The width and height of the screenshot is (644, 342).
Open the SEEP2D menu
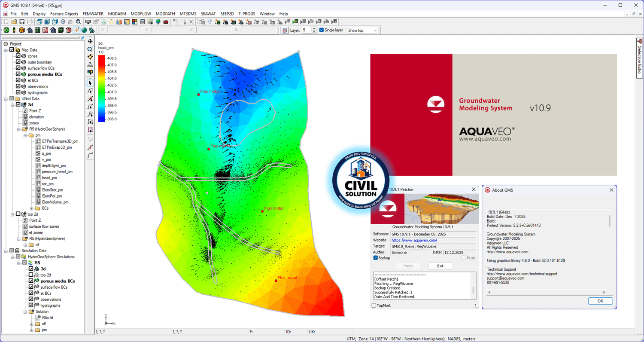click(227, 14)
